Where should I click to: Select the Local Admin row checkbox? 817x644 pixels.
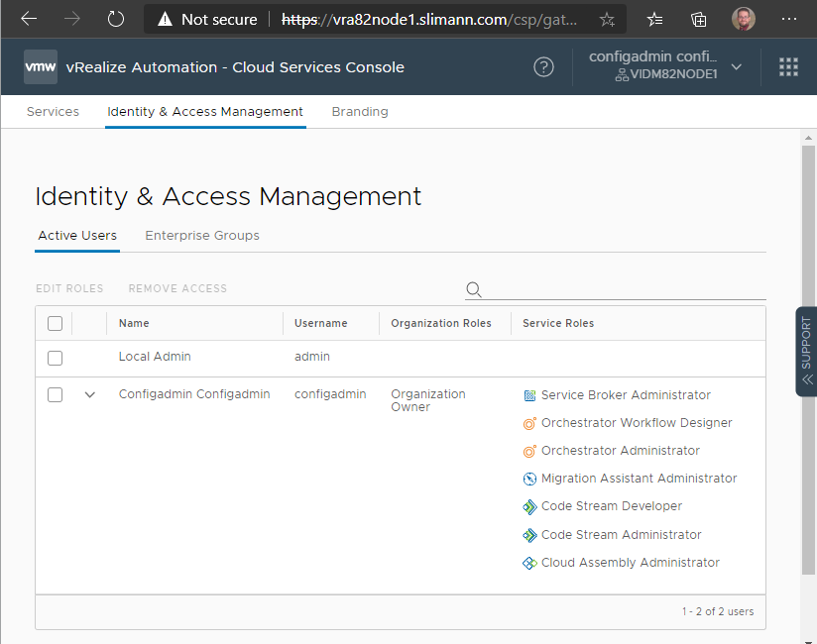coord(55,359)
